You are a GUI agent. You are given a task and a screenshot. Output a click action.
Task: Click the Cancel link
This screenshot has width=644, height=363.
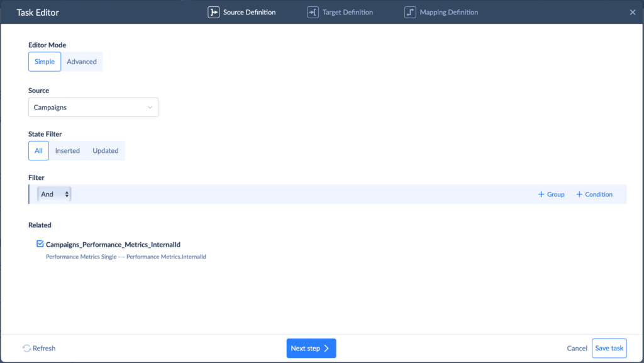tap(577, 349)
